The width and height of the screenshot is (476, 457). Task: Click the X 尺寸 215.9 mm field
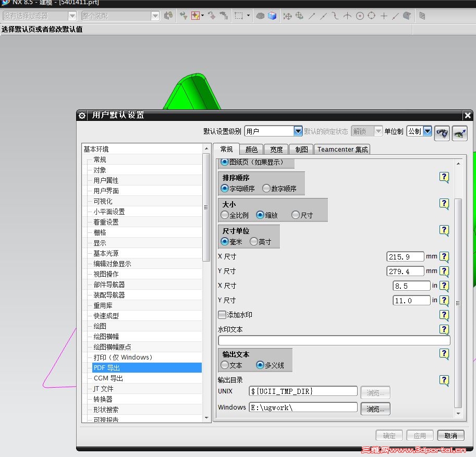point(405,257)
